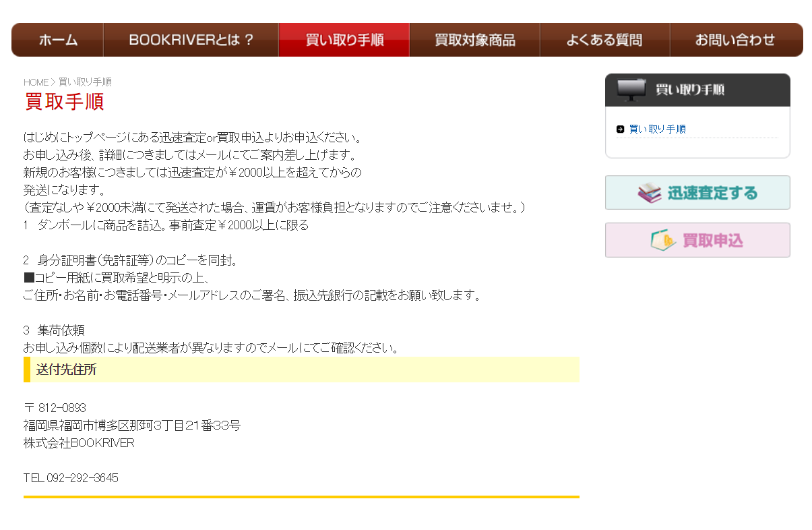The image size is (812, 530).
Task: Open the ホーム navigation tab
Action: (58, 40)
